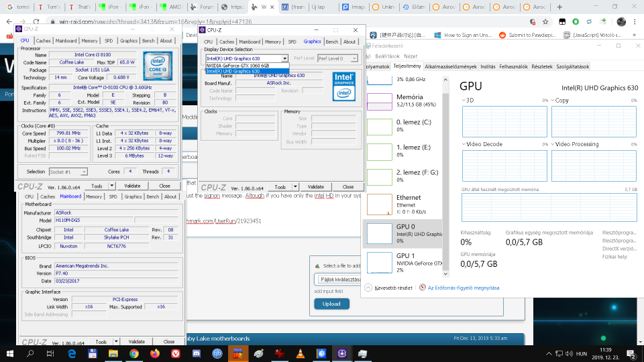The width and height of the screenshot is (644, 362).
Task: Open Memory tab in top-left CPU-Z
Action: (x=89, y=41)
